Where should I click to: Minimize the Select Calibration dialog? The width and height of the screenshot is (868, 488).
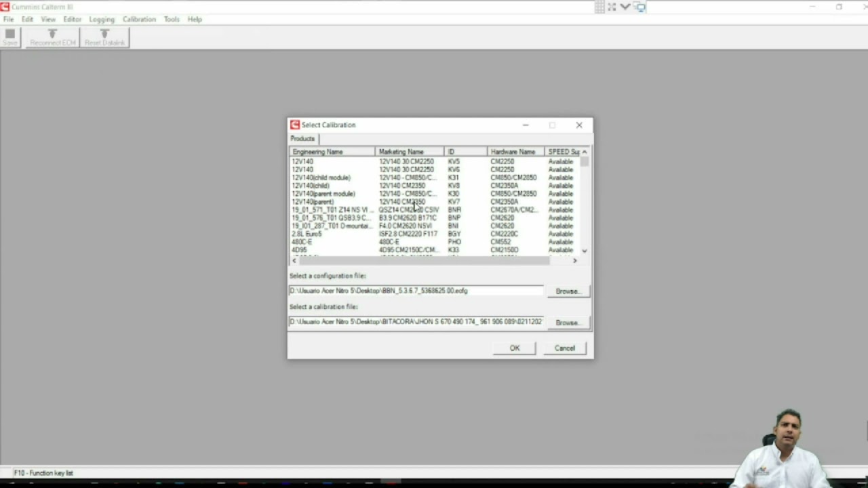click(x=526, y=125)
